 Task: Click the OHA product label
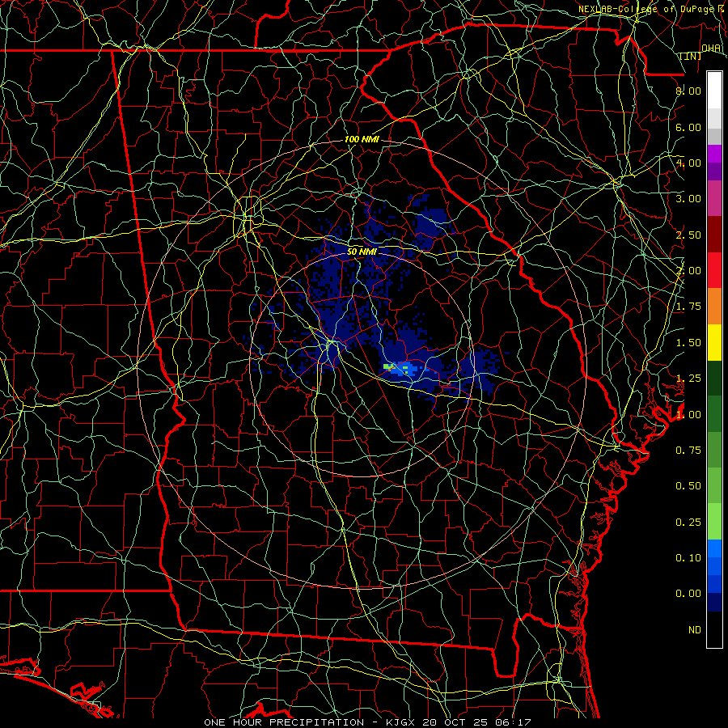click(x=711, y=48)
